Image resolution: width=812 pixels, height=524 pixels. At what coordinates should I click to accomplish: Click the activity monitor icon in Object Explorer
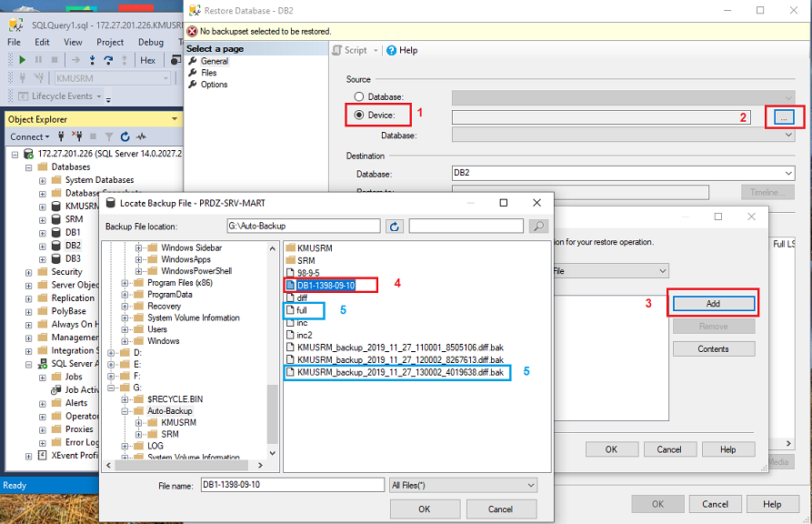coord(140,136)
